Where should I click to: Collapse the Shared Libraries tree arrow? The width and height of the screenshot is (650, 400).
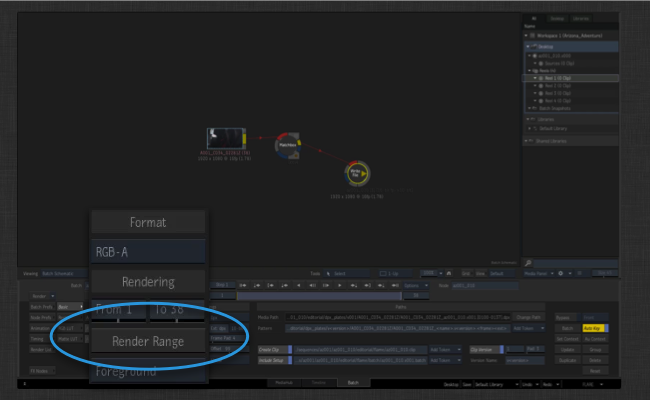[x=526, y=141]
